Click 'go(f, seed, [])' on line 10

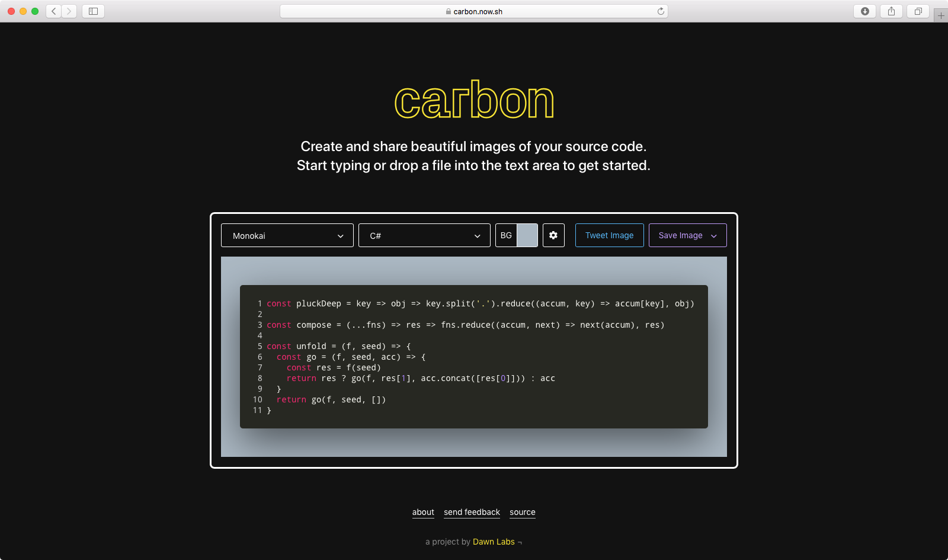tap(348, 399)
